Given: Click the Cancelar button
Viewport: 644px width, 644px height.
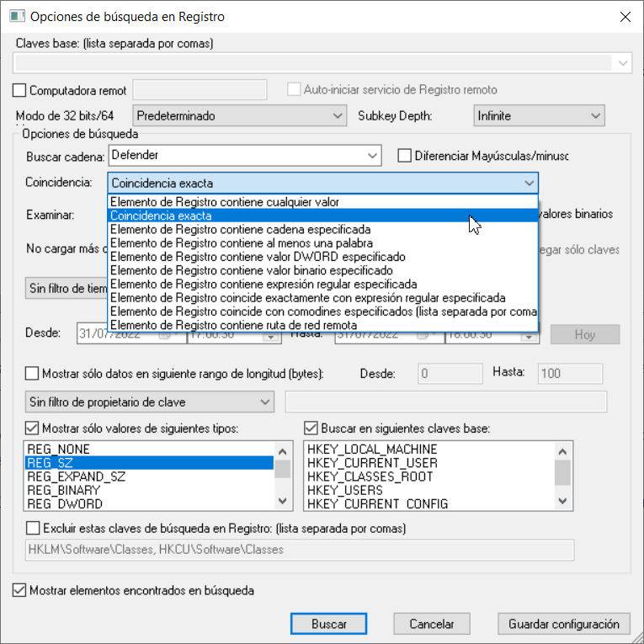Looking at the screenshot, I should (x=431, y=624).
